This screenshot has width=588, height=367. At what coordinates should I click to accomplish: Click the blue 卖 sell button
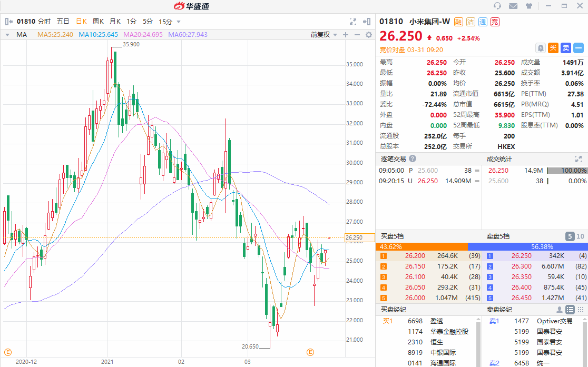[566, 48]
